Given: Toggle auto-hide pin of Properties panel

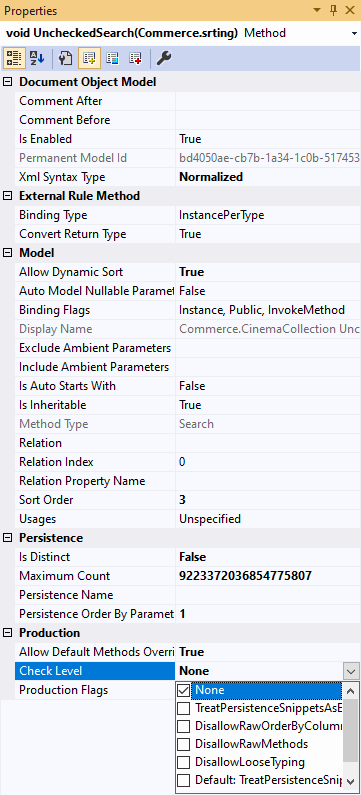Looking at the screenshot, I should point(334,10).
